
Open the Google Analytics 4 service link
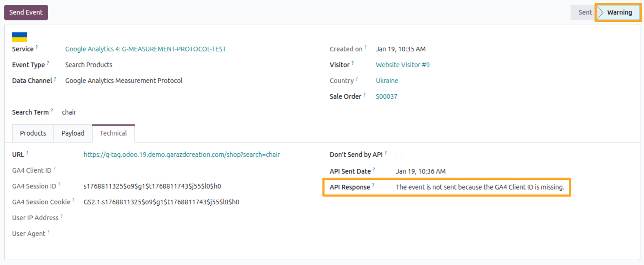coord(146,49)
